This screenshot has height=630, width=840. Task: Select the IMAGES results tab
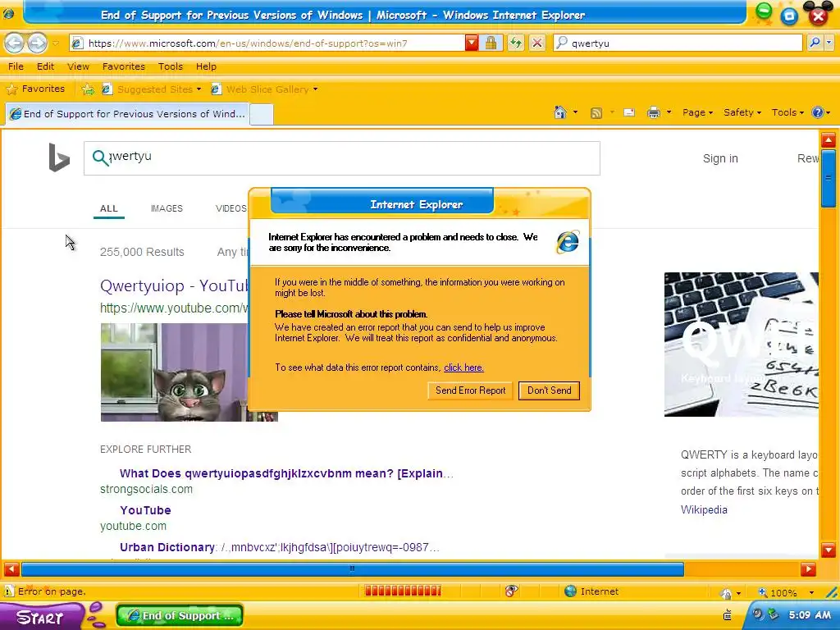pos(167,208)
